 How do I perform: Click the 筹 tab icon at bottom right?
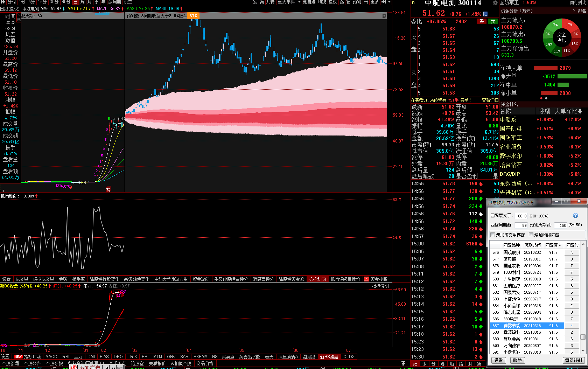[x=442, y=364]
